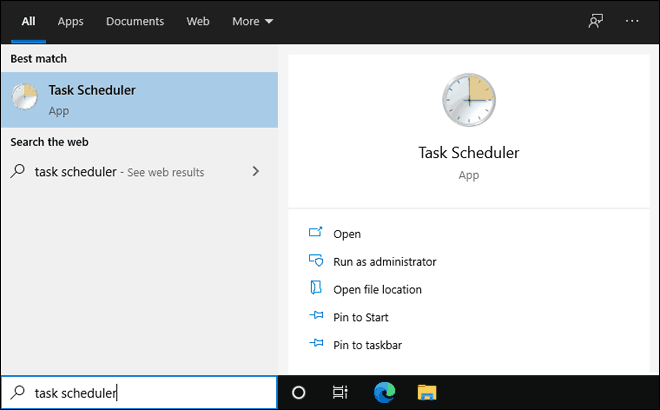
Task: Open File Explorer from the taskbar
Action: [x=427, y=392]
